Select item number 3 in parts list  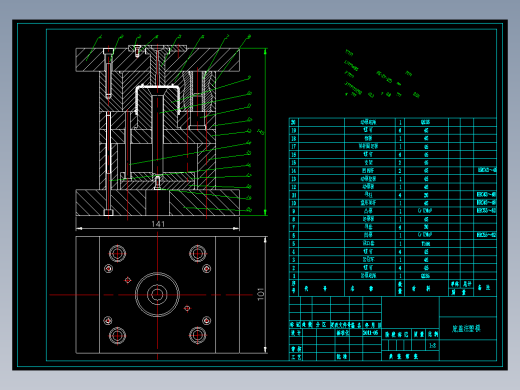tap(294, 260)
